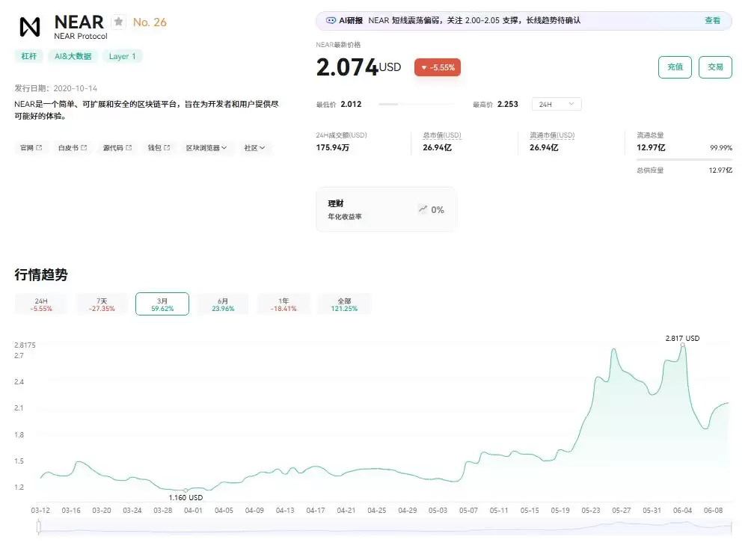The width and height of the screenshot is (754, 560).
Task: Click the 流通总量 supply progress bar
Action: [684, 159]
